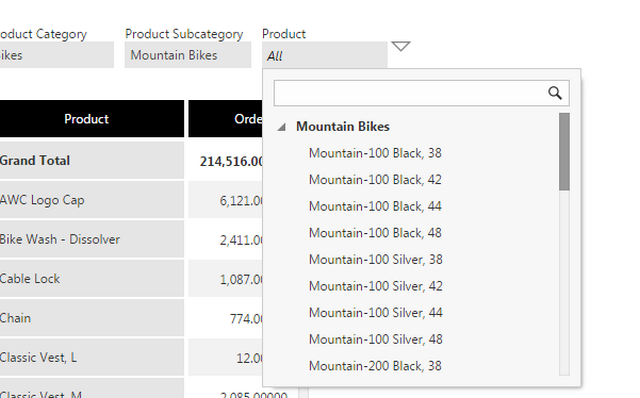The height and width of the screenshot is (398, 640).
Task: Collapse the Mountain Bikes tree group
Action: tap(281, 127)
